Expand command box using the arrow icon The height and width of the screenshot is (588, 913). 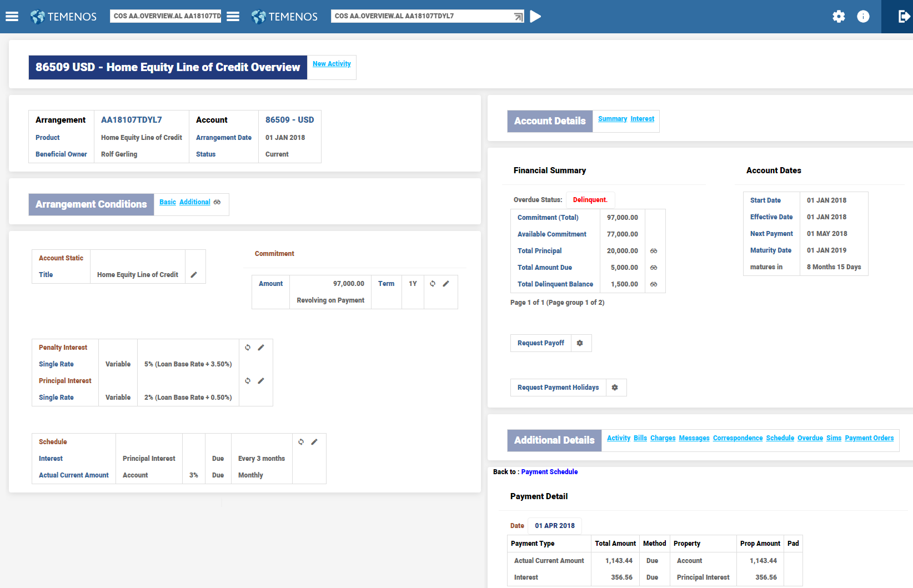[x=518, y=17]
